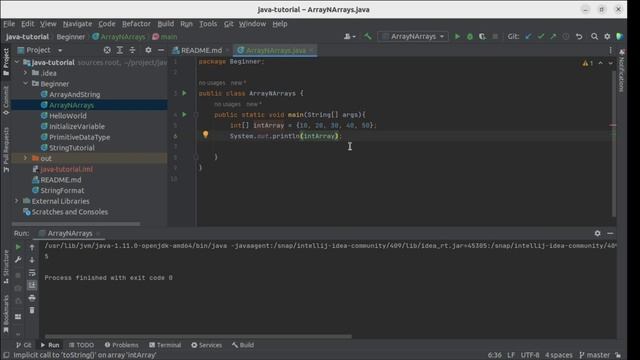This screenshot has width=640, height=360.
Task: Expand External Libraries node
Action: point(17,201)
